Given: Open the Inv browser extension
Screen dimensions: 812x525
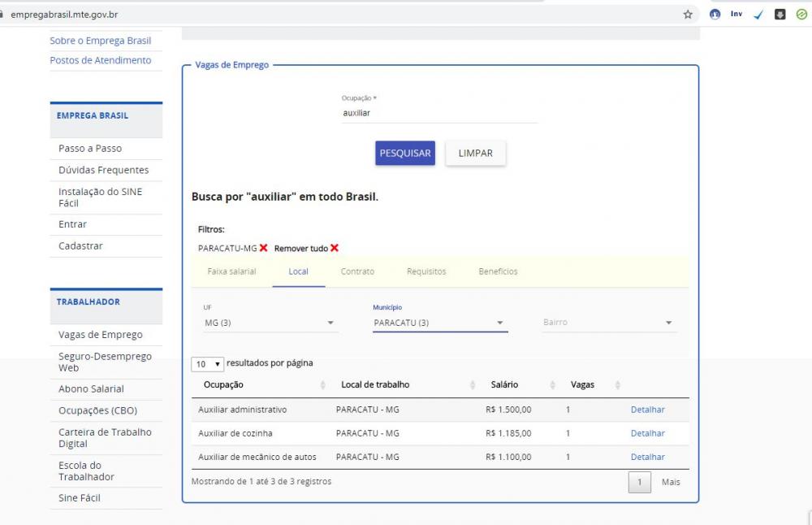Looking at the screenshot, I should click(x=736, y=14).
